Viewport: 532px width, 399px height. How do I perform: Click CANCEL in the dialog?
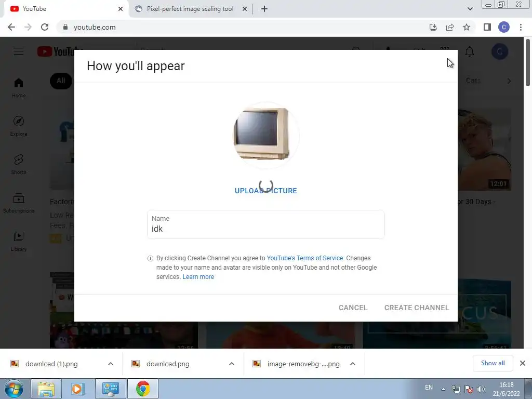point(353,308)
